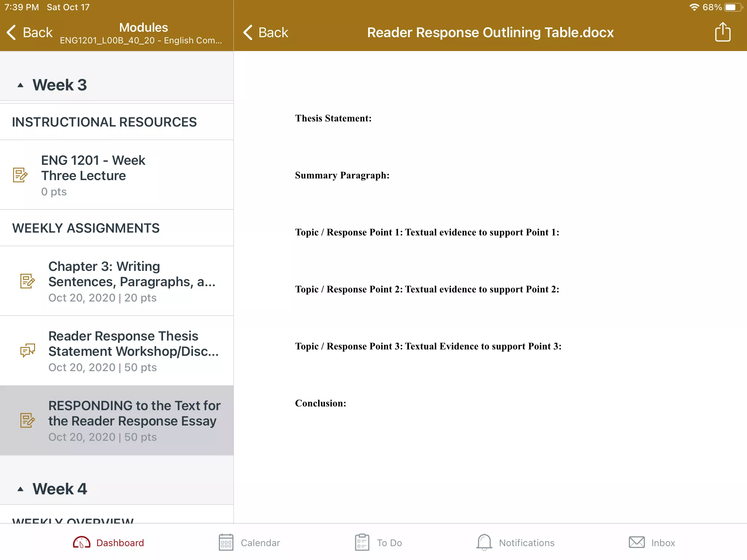
Task: Open the Notifications tab
Action: [x=515, y=542]
